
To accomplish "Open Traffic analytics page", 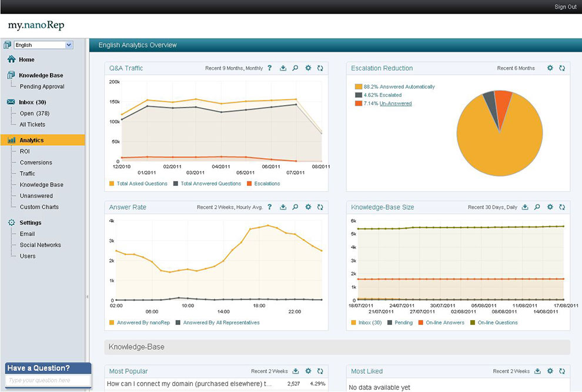I will point(28,173).
